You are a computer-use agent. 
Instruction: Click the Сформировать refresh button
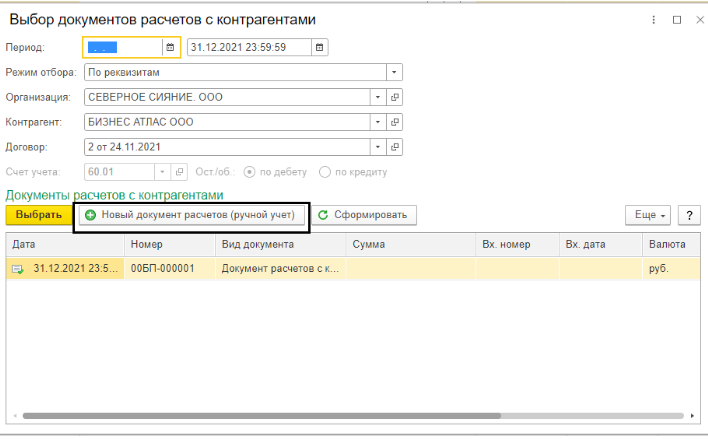coord(363,215)
